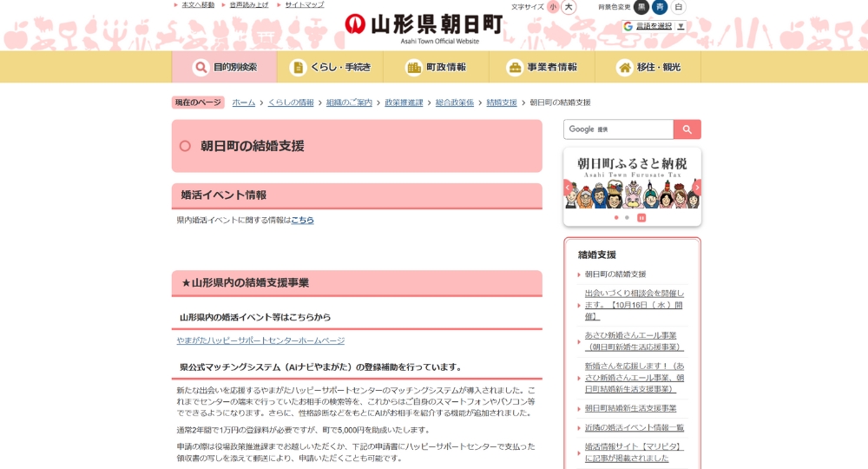Go to 政策推進課 breadcrumb link
This screenshot has height=469, width=868.
pos(404,102)
